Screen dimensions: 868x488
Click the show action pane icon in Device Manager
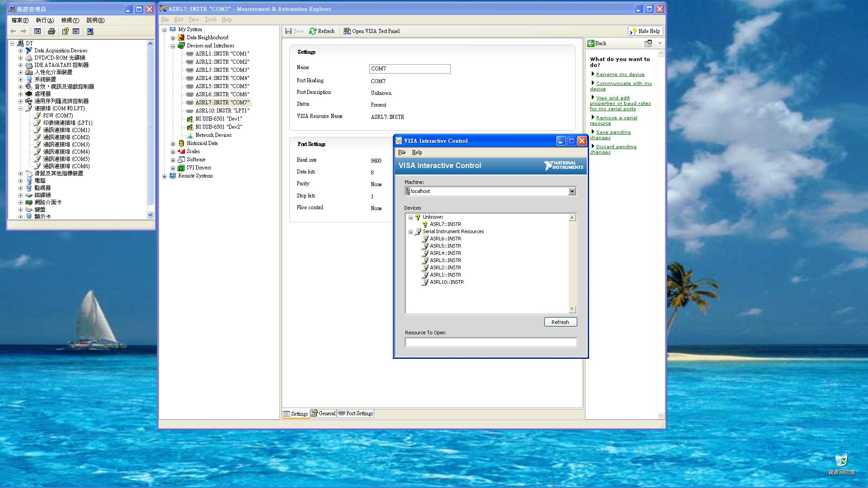pyautogui.click(x=76, y=31)
